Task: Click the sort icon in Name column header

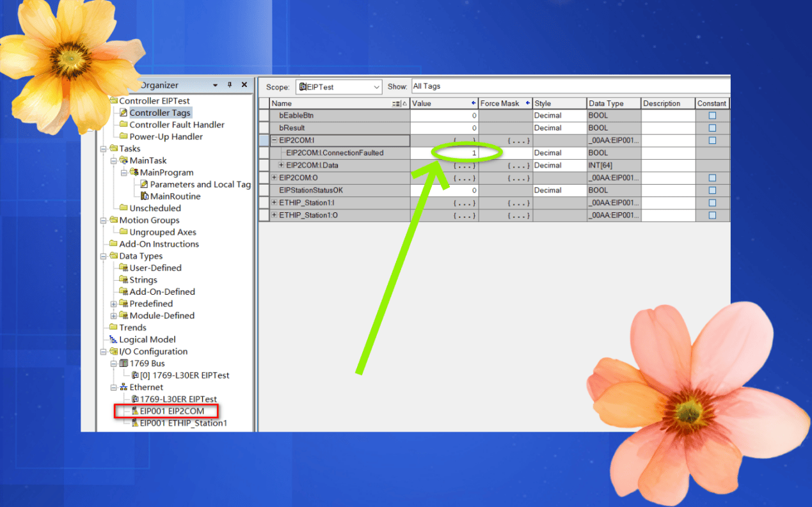Action: (x=397, y=104)
